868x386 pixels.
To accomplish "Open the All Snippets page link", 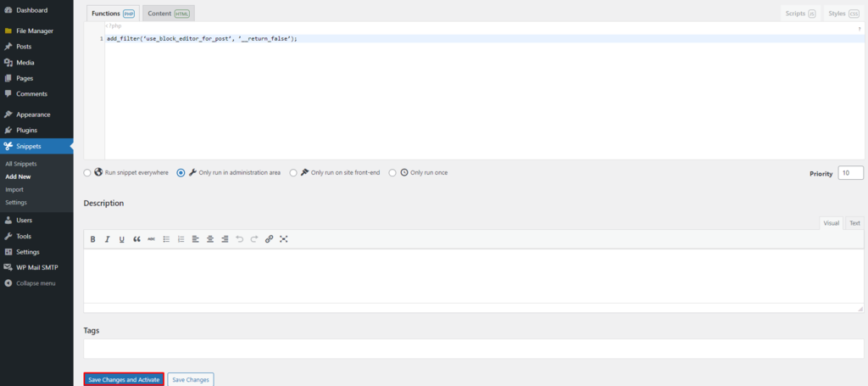I will pos(21,163).
